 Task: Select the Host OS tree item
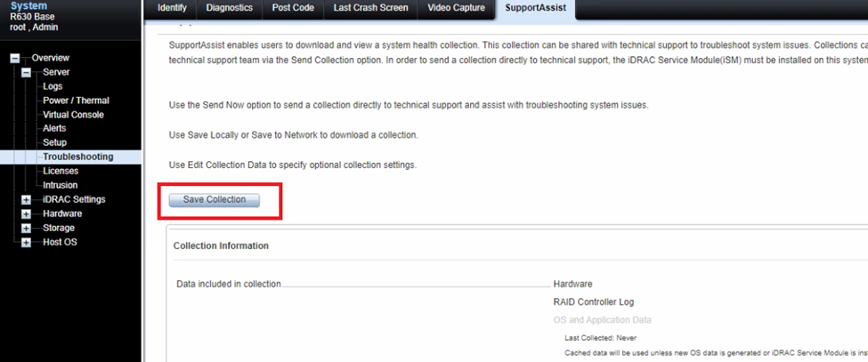(x=60, y=243)
